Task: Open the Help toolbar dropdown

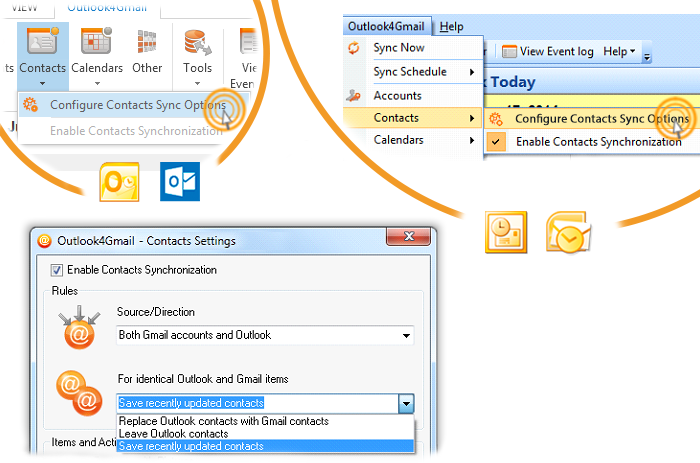Action: [619, 51]
